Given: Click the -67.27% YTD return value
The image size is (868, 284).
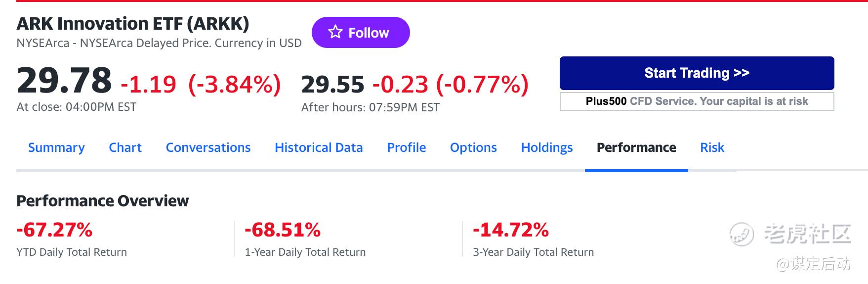Looking at the screenshot, I should tap(54, 230).
